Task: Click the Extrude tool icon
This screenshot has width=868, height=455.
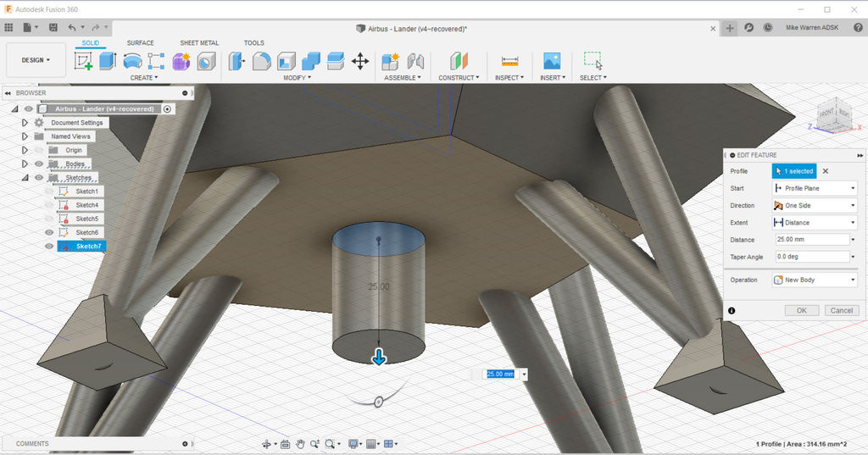Action: [107, 61]
